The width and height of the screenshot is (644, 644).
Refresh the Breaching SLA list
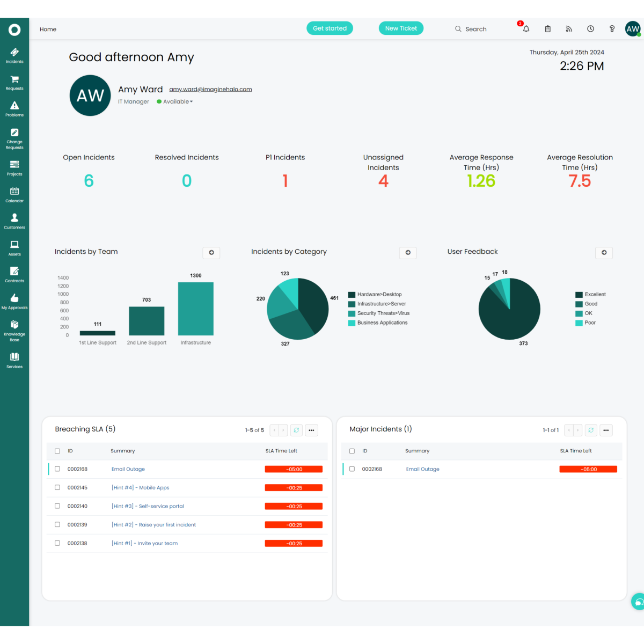click(x=296, y=430)
